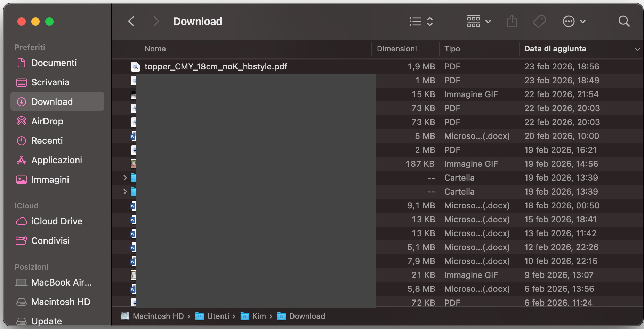Open the grouping options dropdown
The width and height of the screenshot is (644, 329).
tap(479, 21)
